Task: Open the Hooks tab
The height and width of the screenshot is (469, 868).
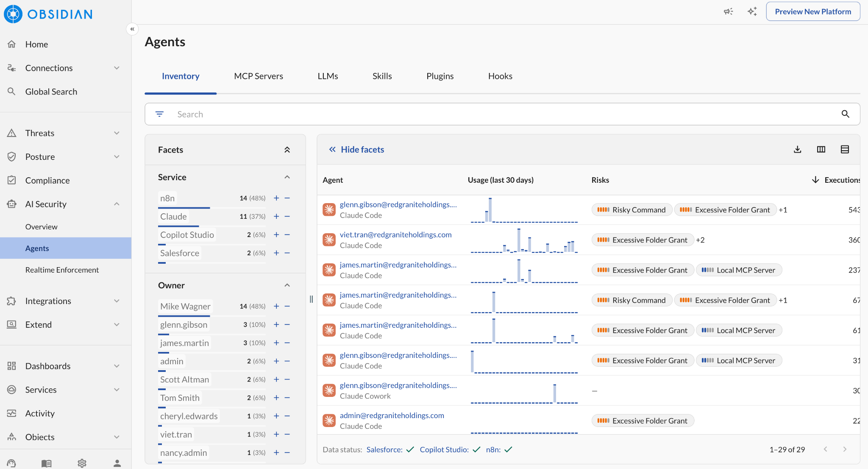Action: coord(500,76)
